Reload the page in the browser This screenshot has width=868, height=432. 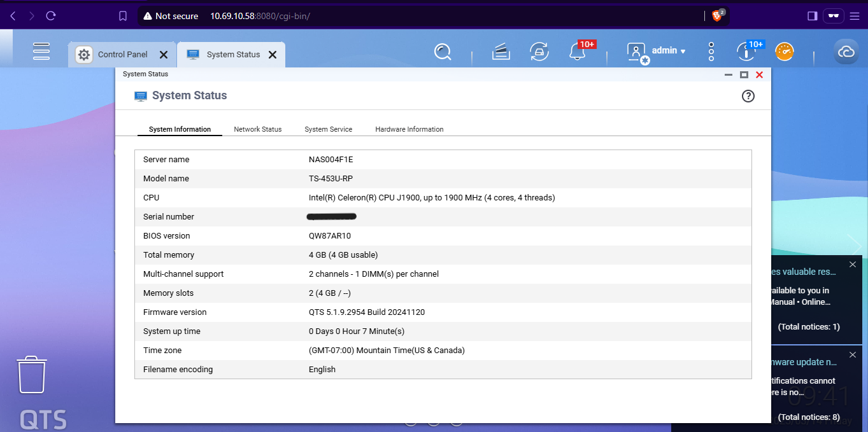click(51, 16)
